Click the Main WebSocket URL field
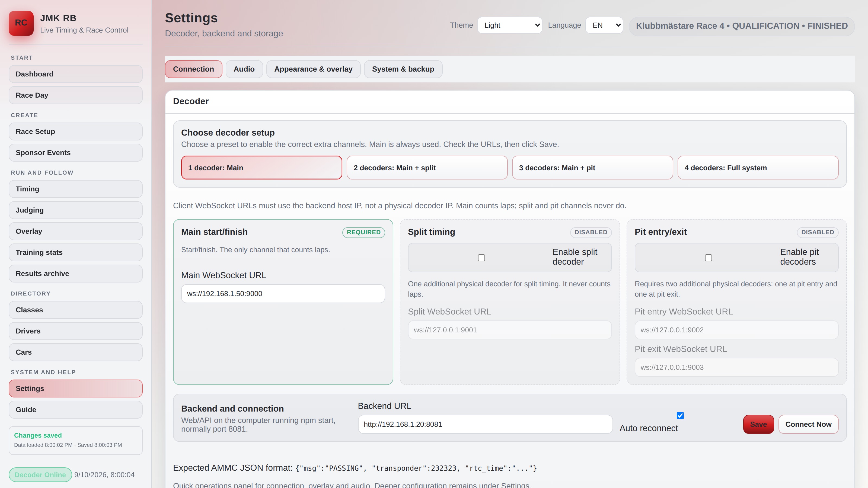Screen dimensions: 868x488 click(283, 293)
